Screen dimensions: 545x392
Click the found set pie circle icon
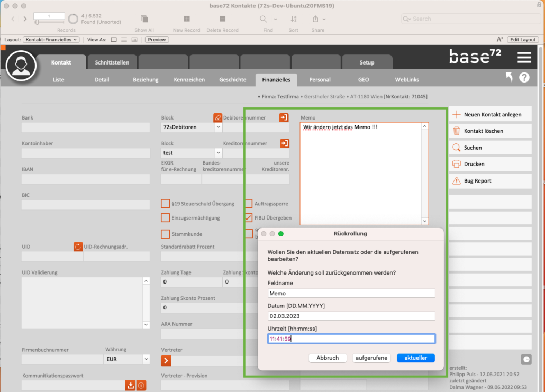tap(73, 19)
